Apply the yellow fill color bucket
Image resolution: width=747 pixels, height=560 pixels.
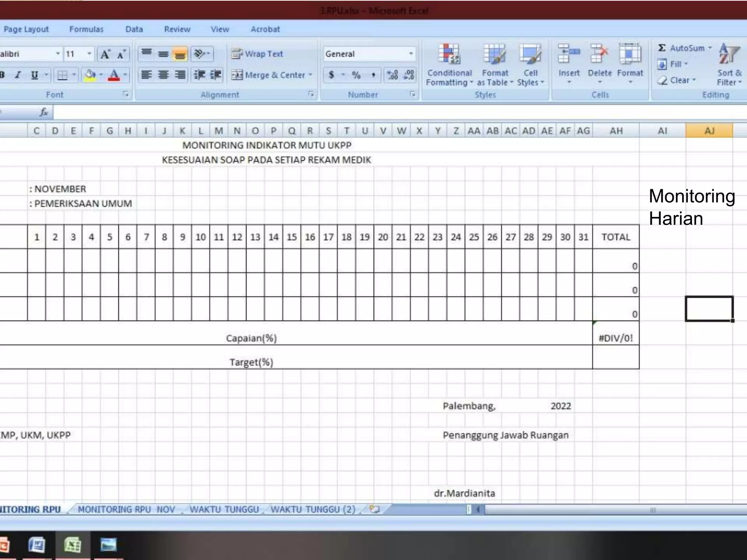coord(90,75)
